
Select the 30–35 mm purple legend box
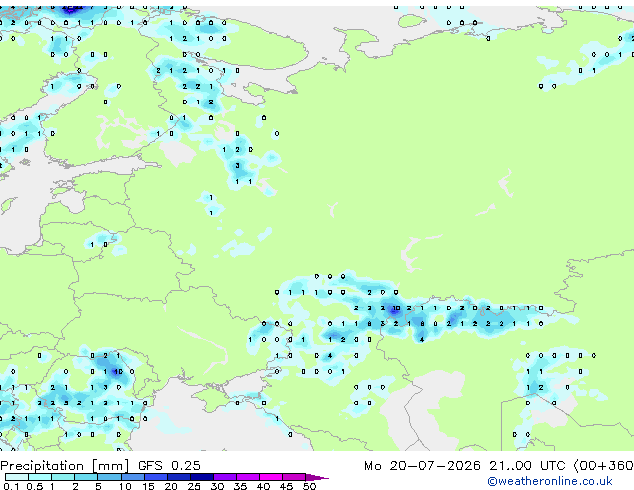tap(225, 477)
